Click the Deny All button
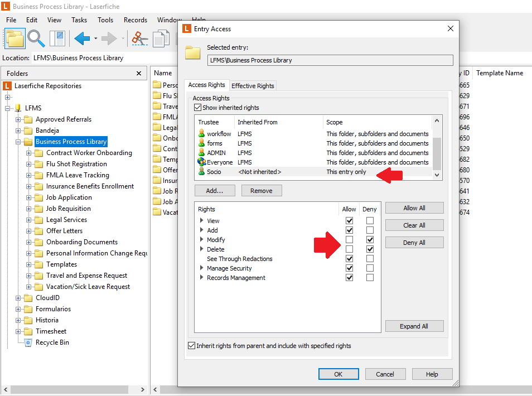Screen dimensions: 532x396 click(x=414, y=243)
